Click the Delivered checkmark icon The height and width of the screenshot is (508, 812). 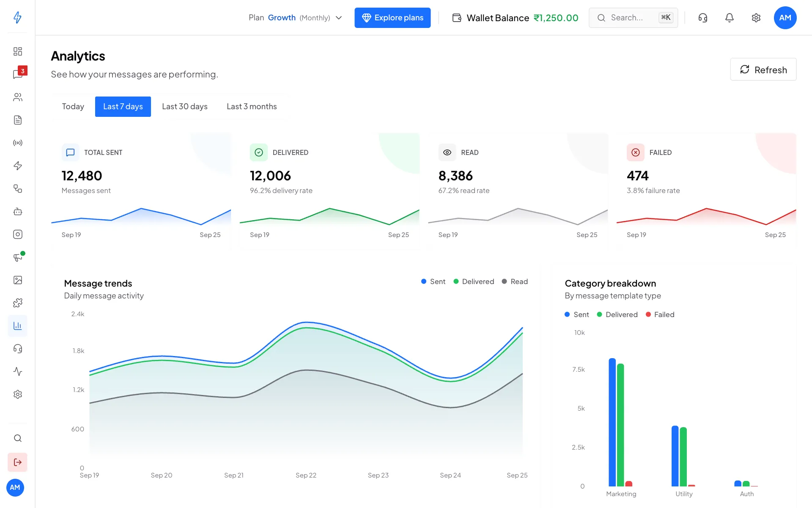pos(259,152)
